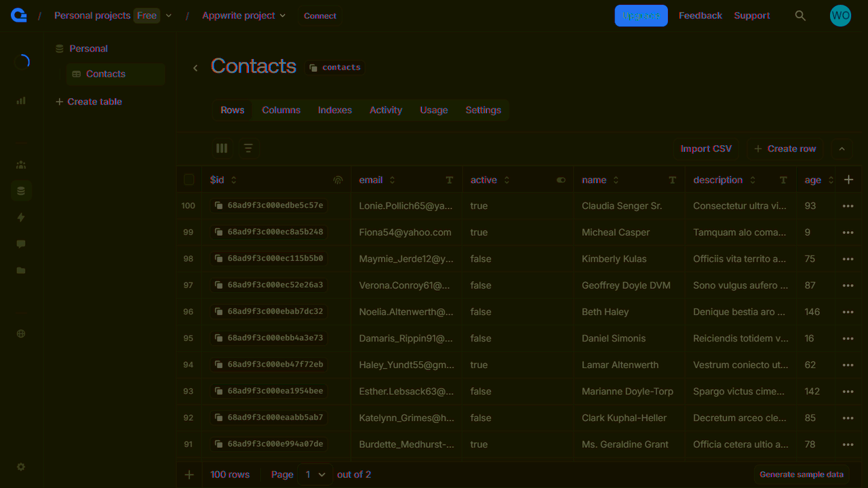Toggle the filter icon on the name column
Viewport: 868px width, 488px height.
tap(672, 180)
